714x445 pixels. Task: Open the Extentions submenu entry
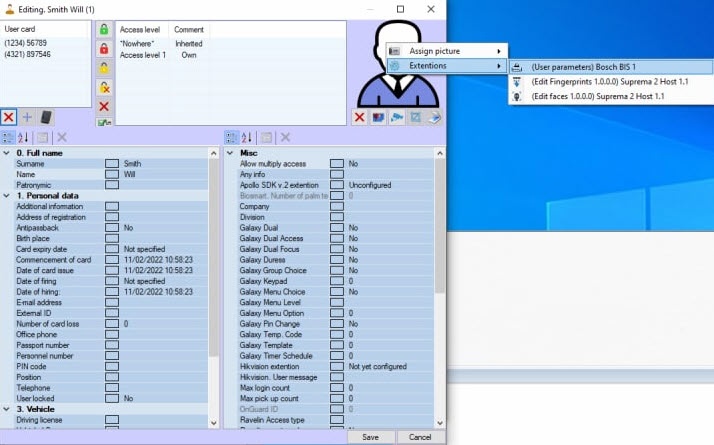pos(447,66)
